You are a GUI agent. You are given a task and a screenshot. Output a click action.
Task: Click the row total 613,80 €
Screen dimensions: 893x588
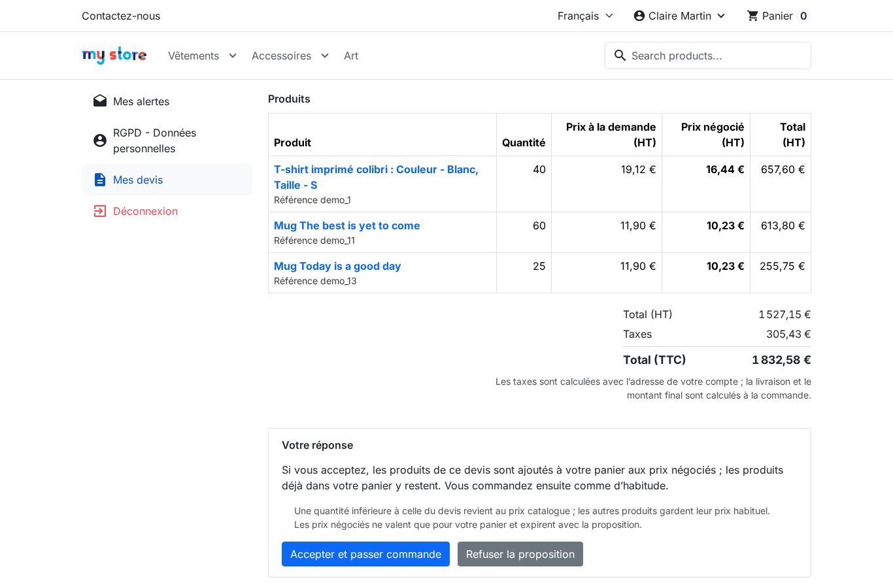(783, 225)
